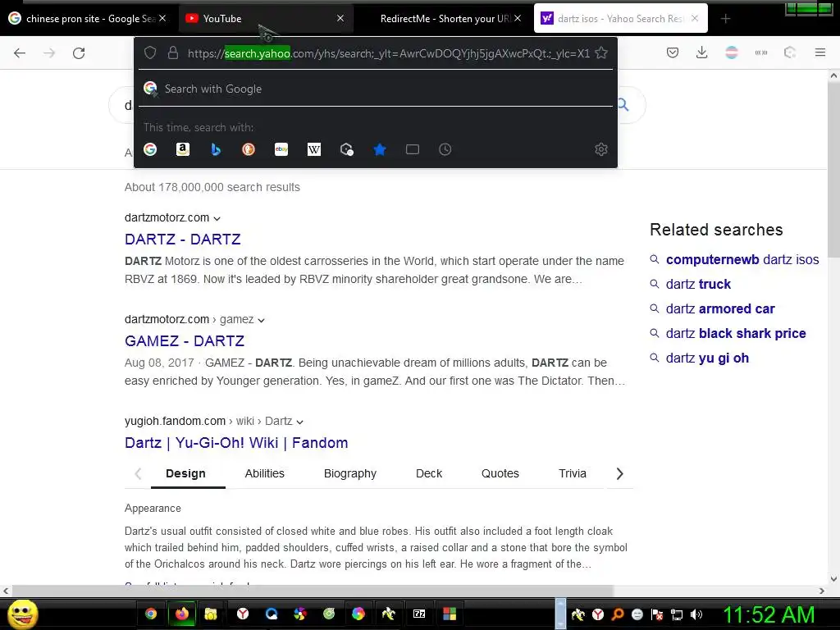
Task: Open Firefox hamburger application menu
Action: 820,52
